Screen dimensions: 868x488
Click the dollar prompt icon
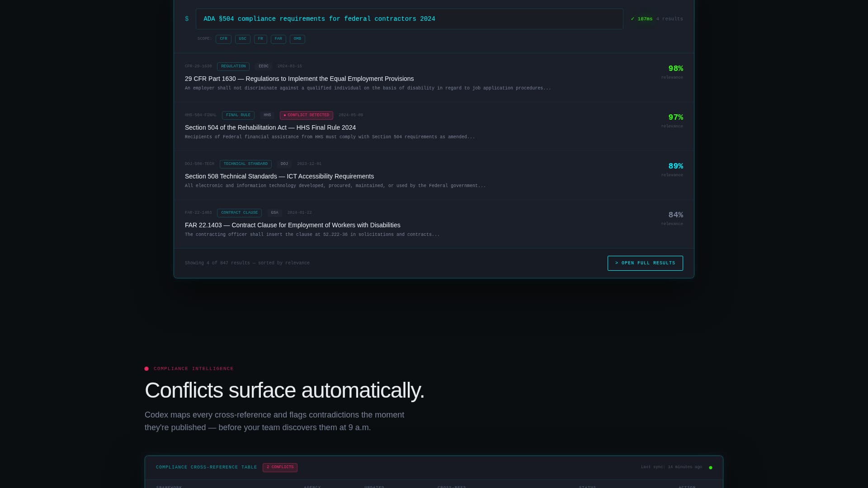[x=187, y=19]
